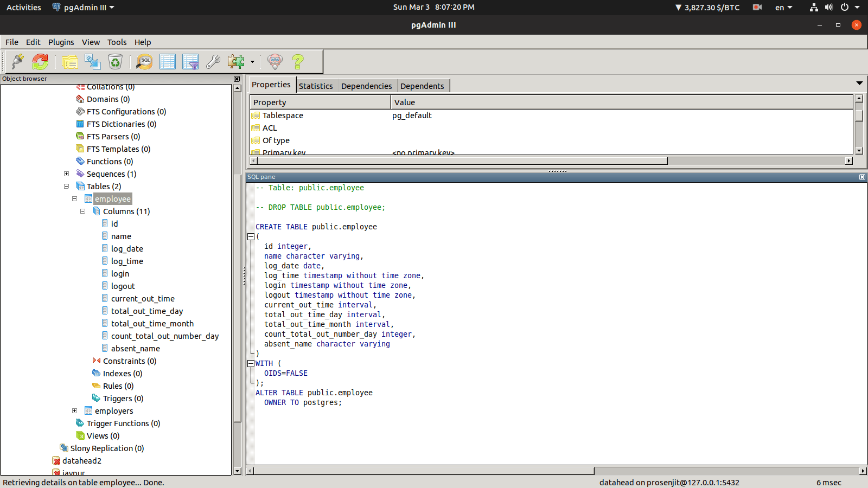
Task: View data in the selected table
Action: pyautogui.click(x=168, y=62)
